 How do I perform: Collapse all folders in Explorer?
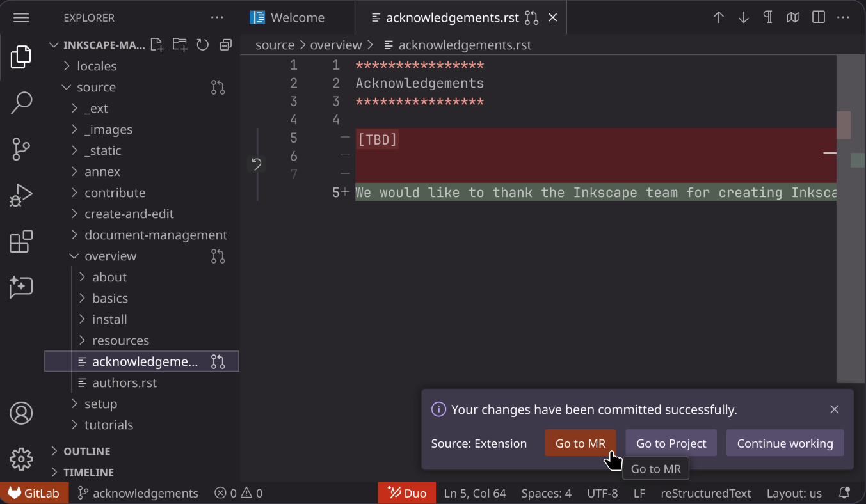[225, 45]
